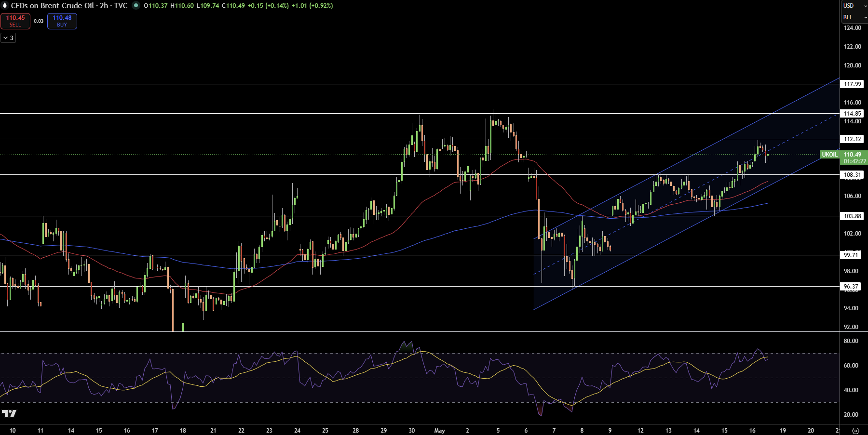Click the TradingView logo icon
This screenshot has width=868, height=435.
click(x=9, y=413)
